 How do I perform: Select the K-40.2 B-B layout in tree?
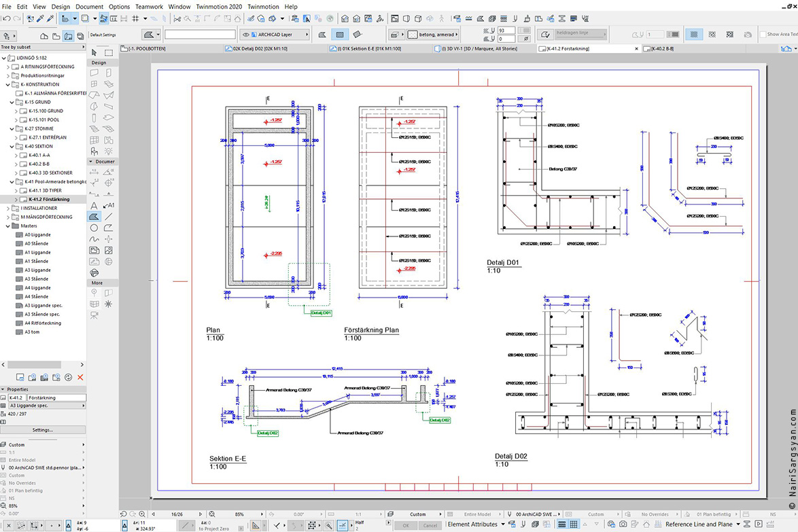pyautogui.click(x=39, y=164)
